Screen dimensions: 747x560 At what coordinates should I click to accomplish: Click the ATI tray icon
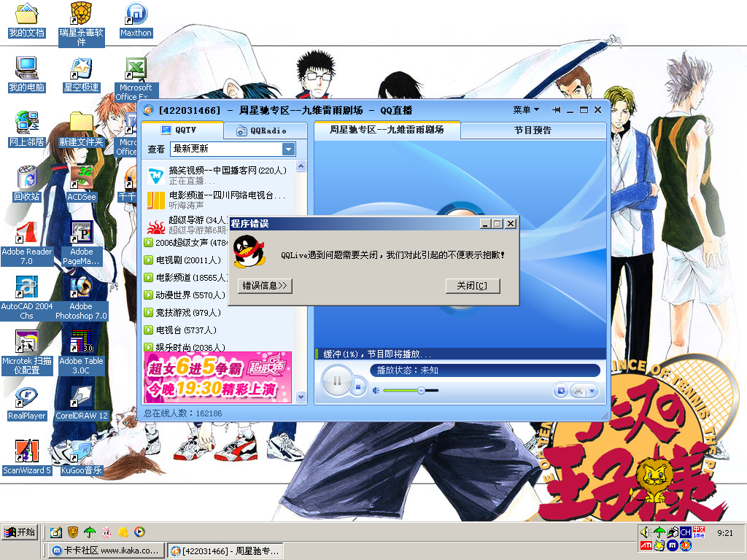pyautogui.click(x=646, y=545)
